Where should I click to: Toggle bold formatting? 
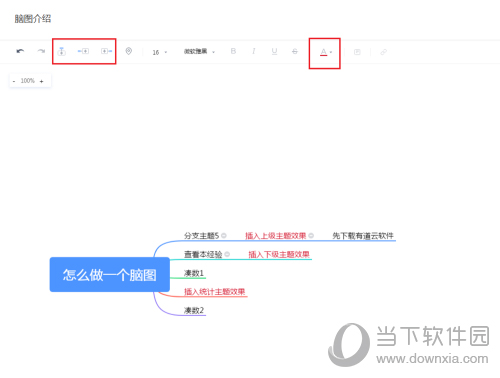[x=233, y=51]
